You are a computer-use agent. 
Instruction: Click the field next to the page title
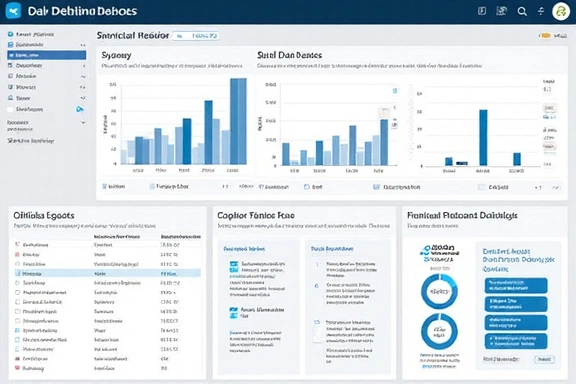click(x=196, y=36)
